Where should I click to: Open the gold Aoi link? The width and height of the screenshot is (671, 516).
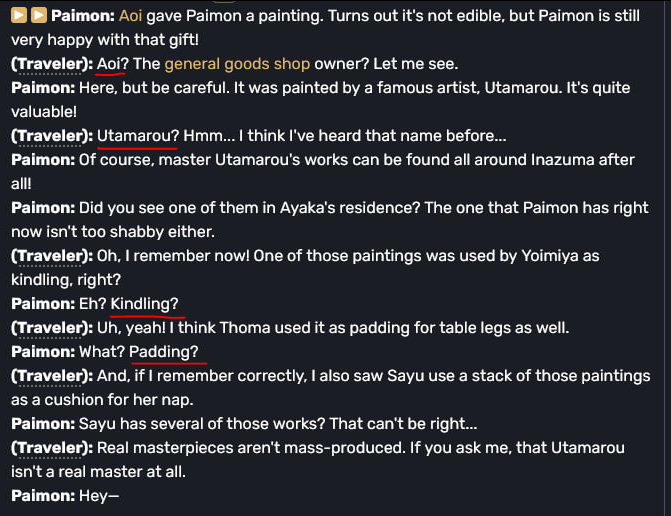click(x=131, y=16)
